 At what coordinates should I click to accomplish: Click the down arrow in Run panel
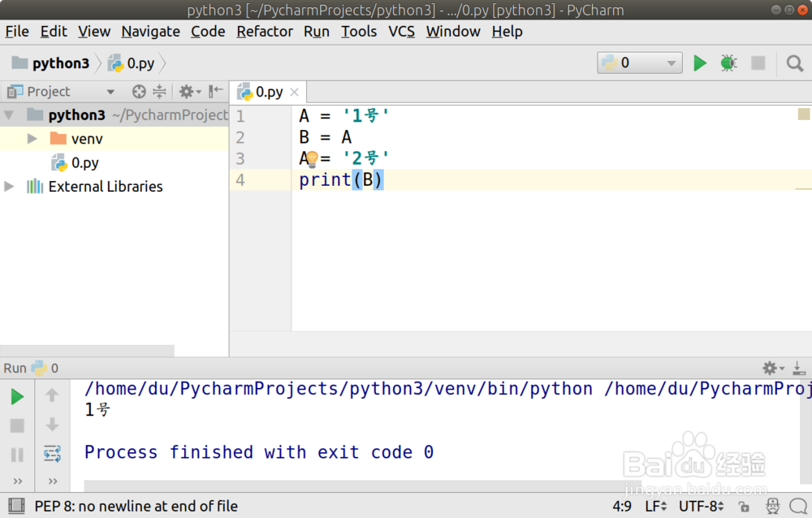coord(52,425)
